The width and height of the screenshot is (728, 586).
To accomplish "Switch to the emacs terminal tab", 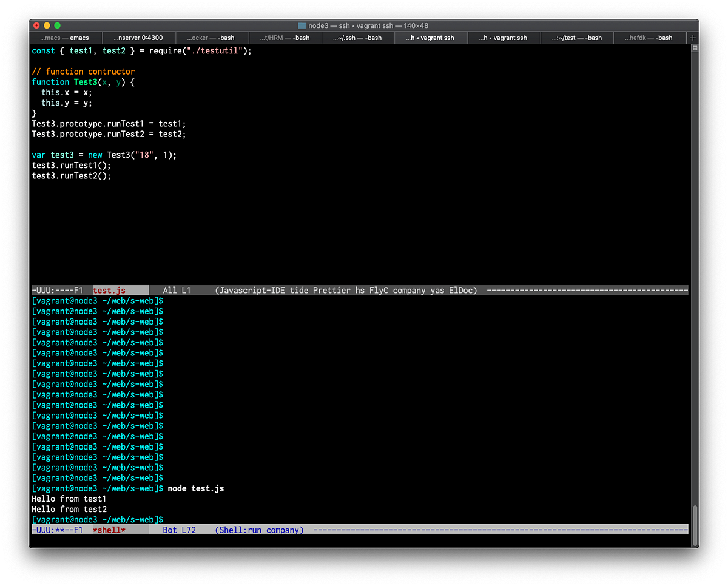I will pos(65,37).
